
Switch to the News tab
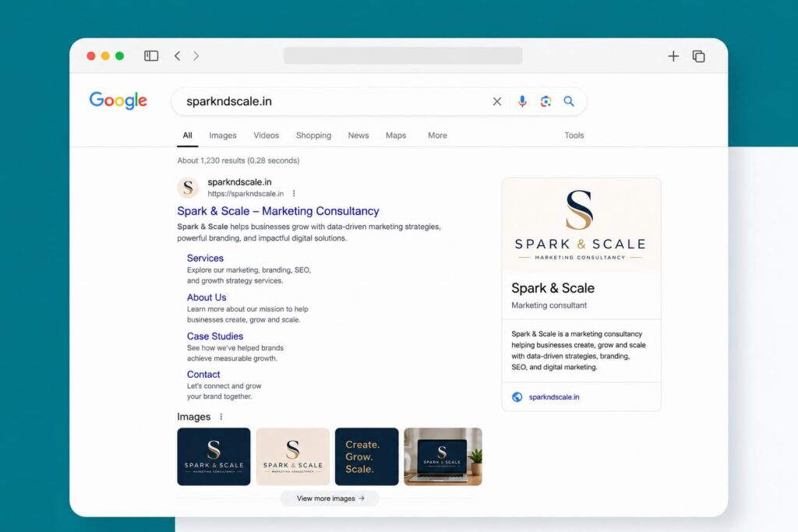pos(358,136)
